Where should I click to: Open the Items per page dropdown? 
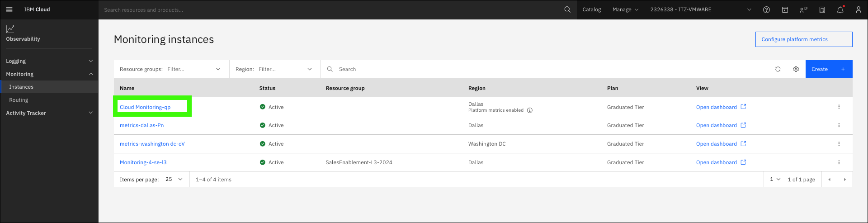(174, 179)
